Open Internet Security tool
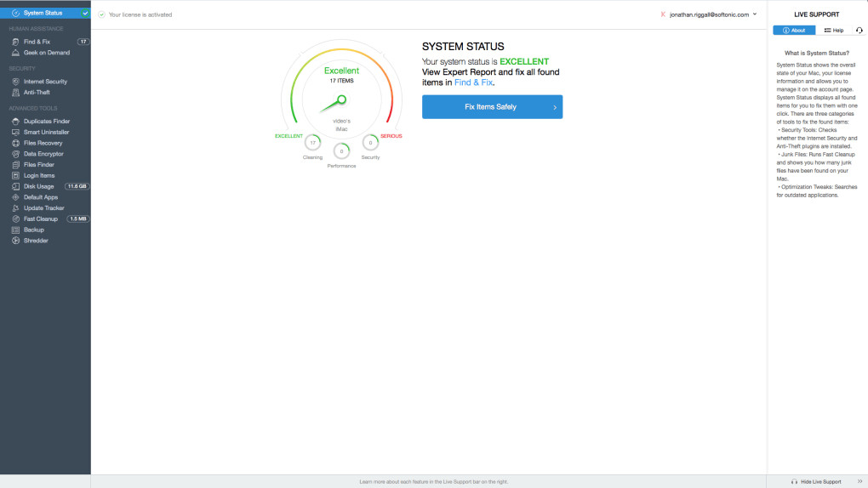 [x=45, y=82]
